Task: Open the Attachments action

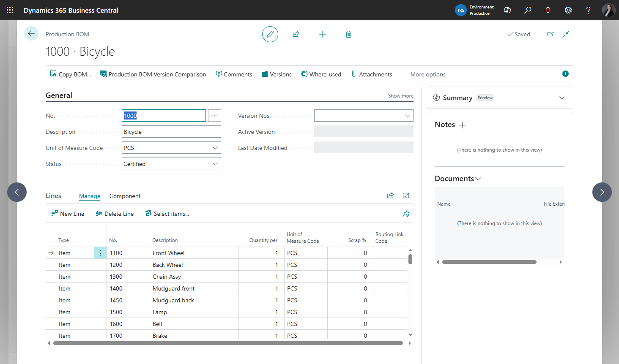Action: [x=372, y=74]
